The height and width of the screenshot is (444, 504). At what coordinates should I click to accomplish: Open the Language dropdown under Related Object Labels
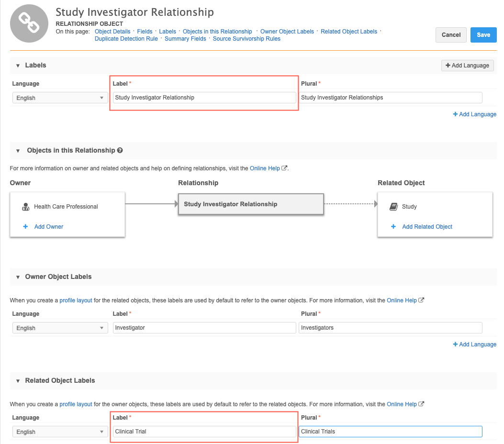59,432
